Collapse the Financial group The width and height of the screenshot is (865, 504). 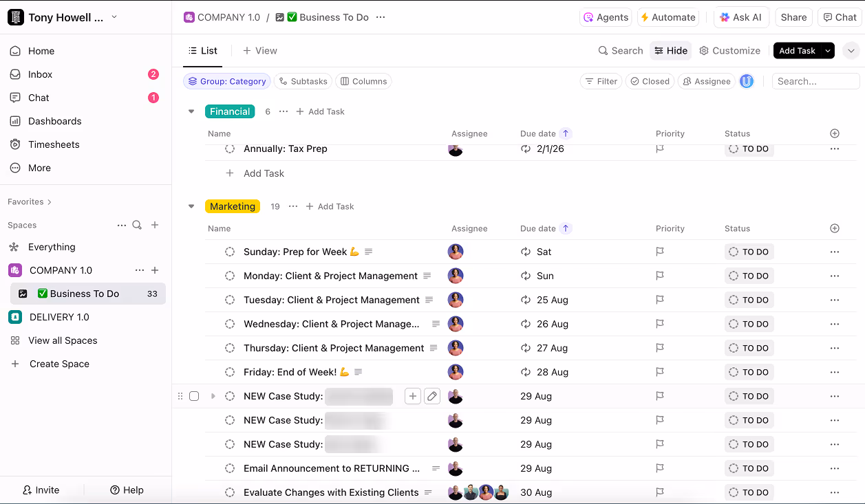[x=191, y=111]
